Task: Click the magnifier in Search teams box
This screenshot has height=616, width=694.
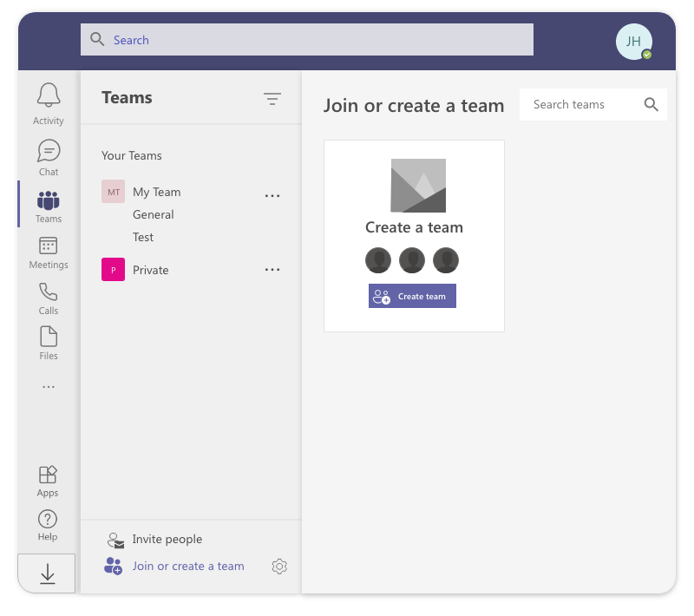Action: (x=651, y=104)
